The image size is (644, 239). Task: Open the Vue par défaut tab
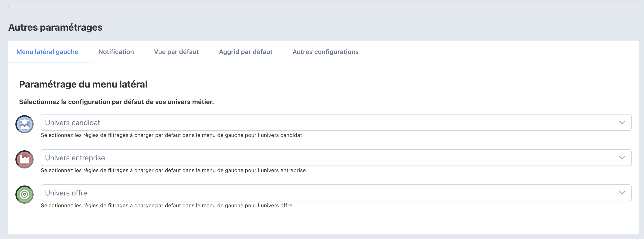[x=176, y=52]
